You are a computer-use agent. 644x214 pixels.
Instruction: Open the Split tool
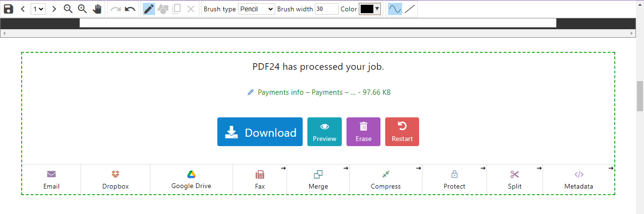pos(515,179)
